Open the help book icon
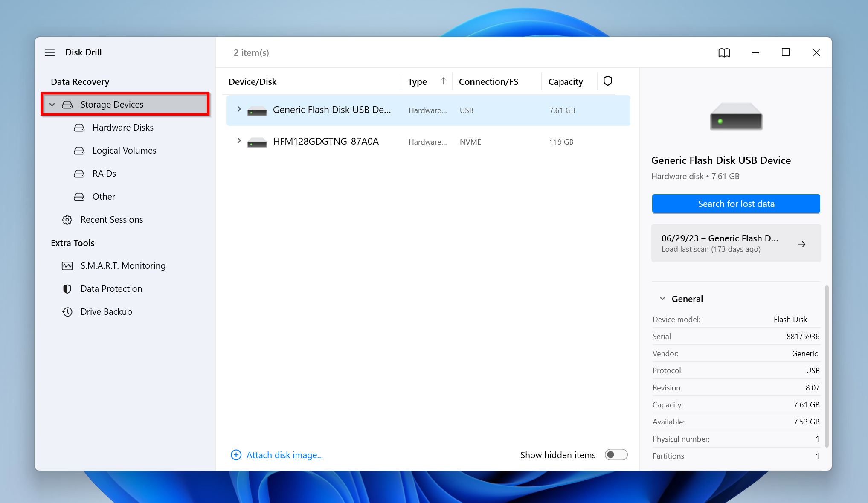This screenshot has width=868, height=503. click(x=724, y=52)
